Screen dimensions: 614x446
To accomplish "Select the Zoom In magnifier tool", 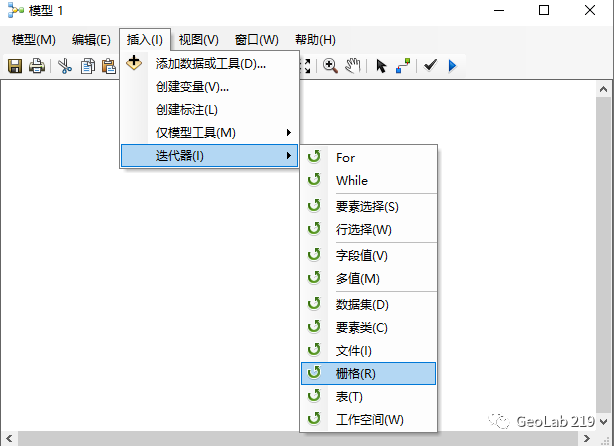I will coord(330,66).
